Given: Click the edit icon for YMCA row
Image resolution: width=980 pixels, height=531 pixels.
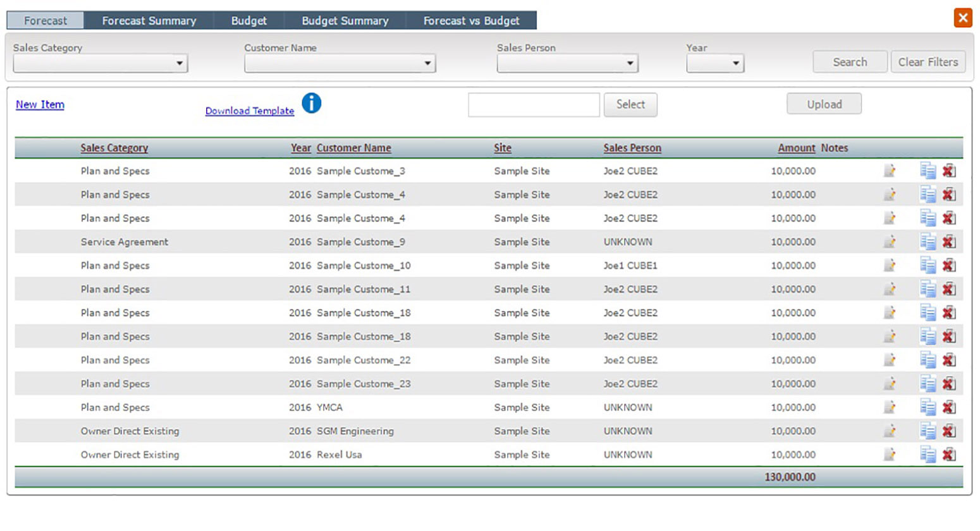Looking at the screenshot, I should coord(890,407).
